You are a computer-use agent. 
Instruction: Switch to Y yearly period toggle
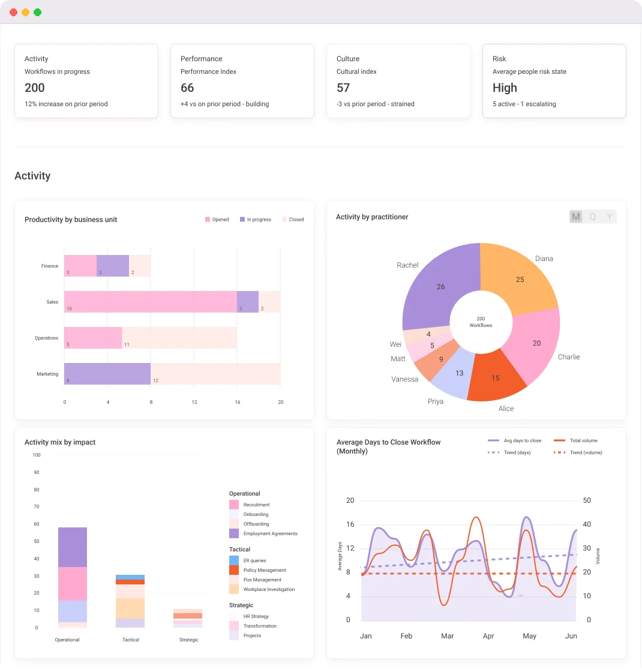(610, 217)
